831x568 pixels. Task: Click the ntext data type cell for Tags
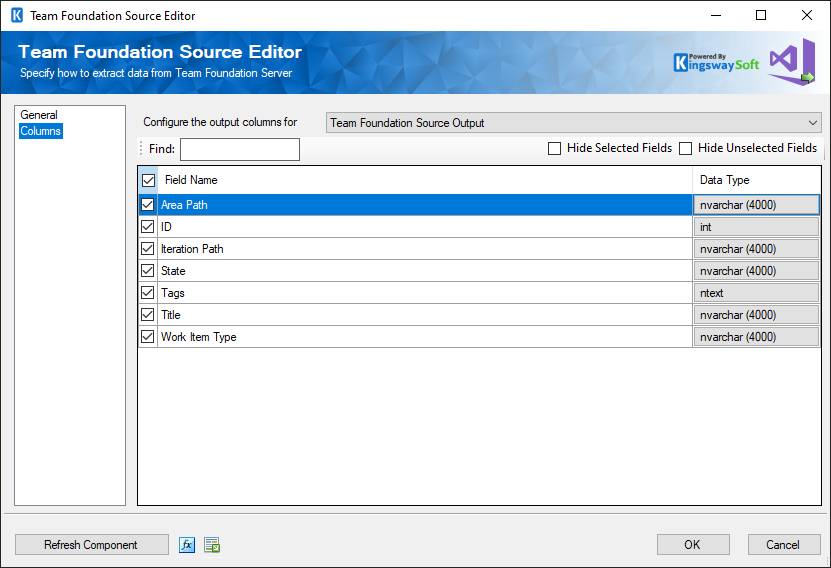[756, 292]
